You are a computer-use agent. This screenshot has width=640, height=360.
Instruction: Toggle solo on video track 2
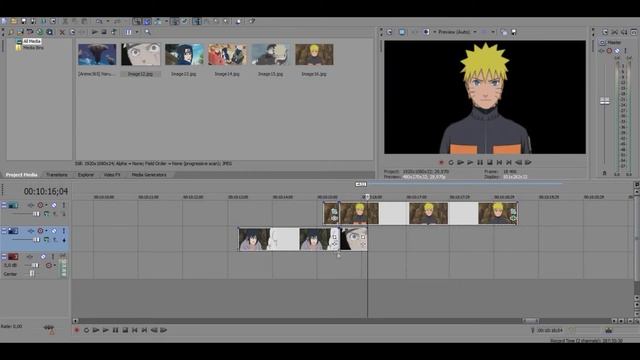coord(64,231)
